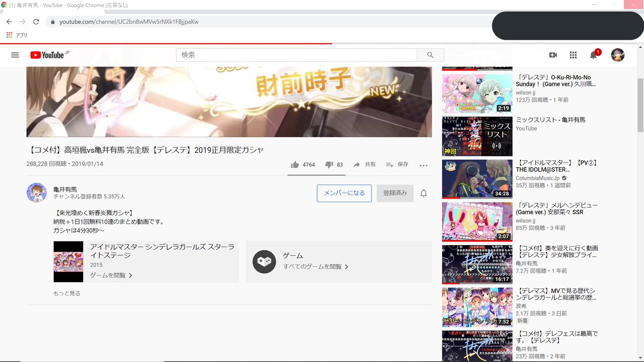This screenshot has width=644, height=362.
Task: Open THE IDOLM@STER PV② thumbnail
Action: (x=477, y=179)
